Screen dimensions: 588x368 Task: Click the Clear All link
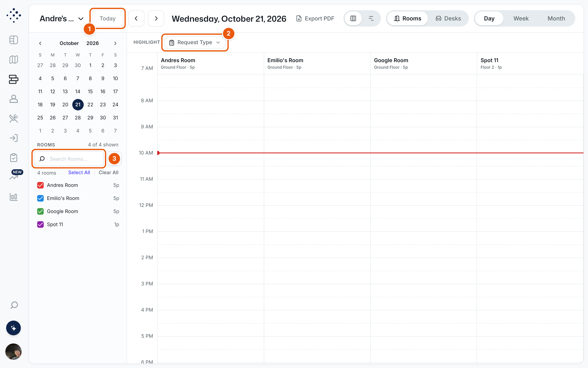click(x=109, y=173)
